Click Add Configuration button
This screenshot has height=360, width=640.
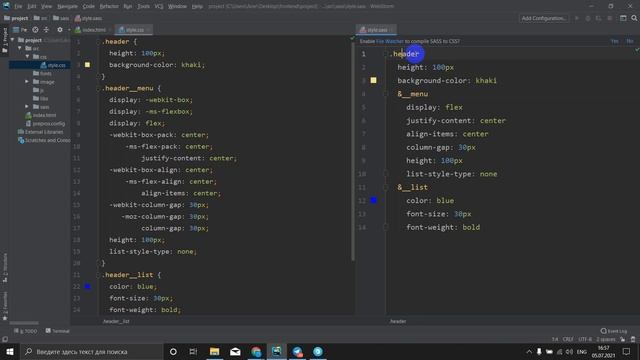point(543,18)
